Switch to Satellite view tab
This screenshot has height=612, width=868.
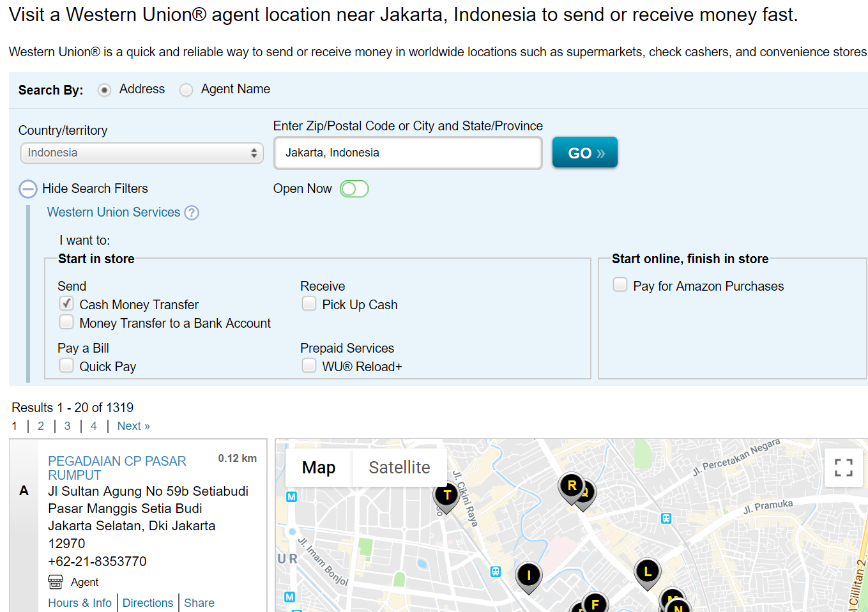click(x=399, y=468)
